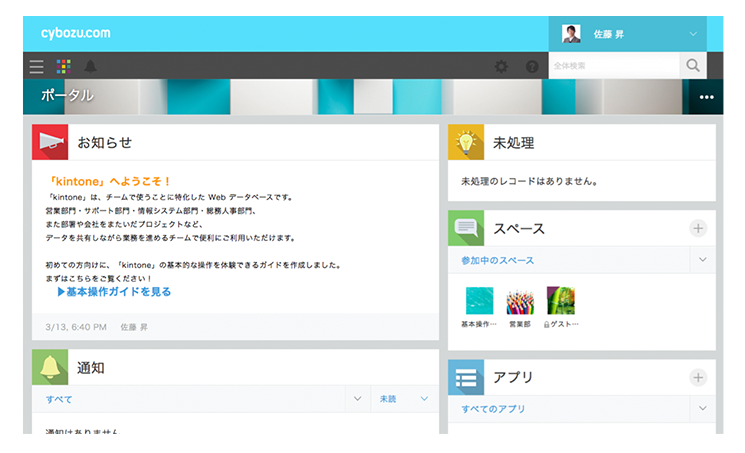Click the search magnifier button
Screen dimensions: 745x453
point(692,66)
